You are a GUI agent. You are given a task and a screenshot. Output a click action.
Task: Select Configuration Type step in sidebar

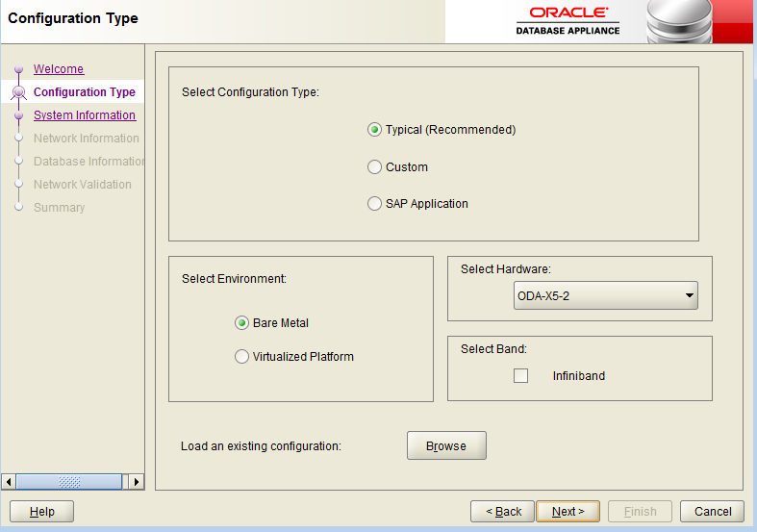(85, 92)
